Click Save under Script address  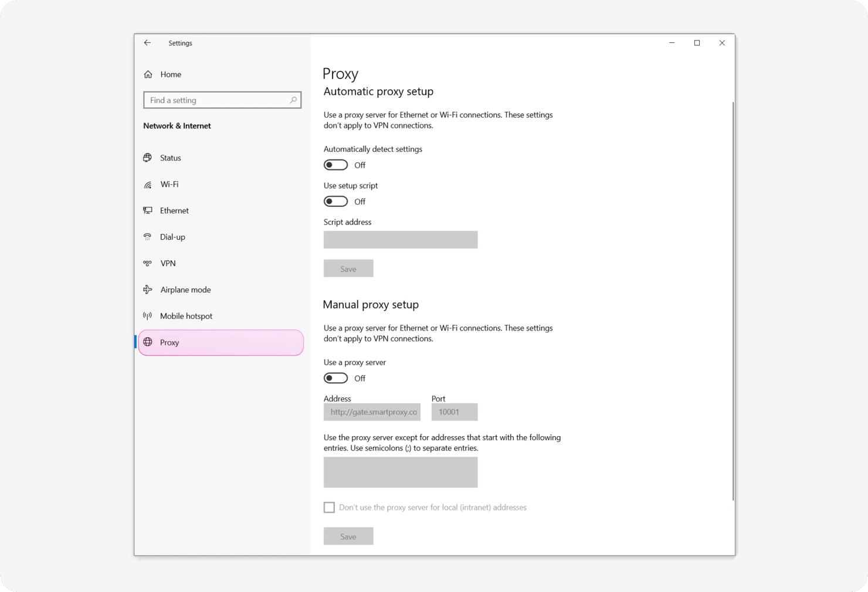[x=348, y=268]
